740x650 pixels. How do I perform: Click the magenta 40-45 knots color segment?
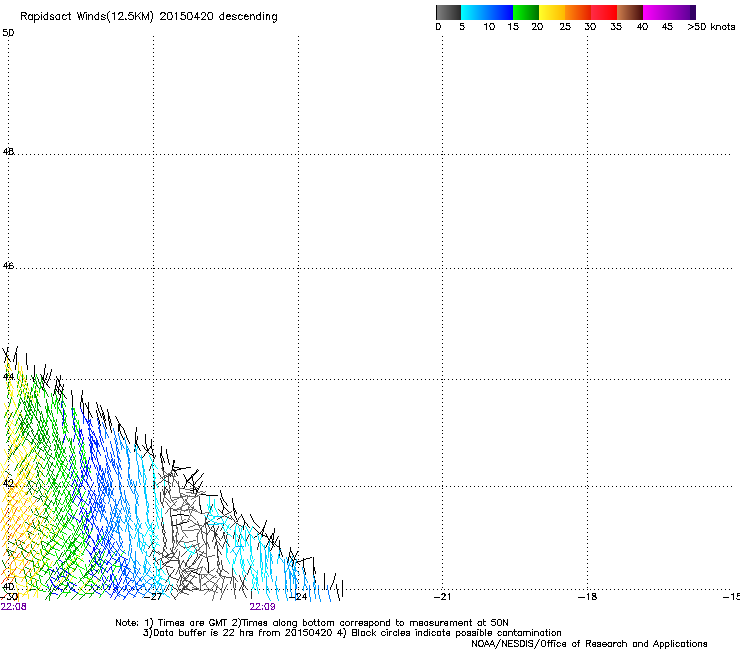pyautogui.click(x=656, y=12)
